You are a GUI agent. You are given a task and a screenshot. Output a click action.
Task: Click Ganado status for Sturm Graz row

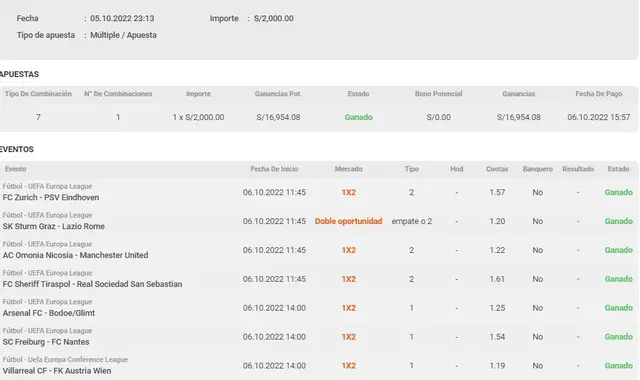tap(618, 221)
